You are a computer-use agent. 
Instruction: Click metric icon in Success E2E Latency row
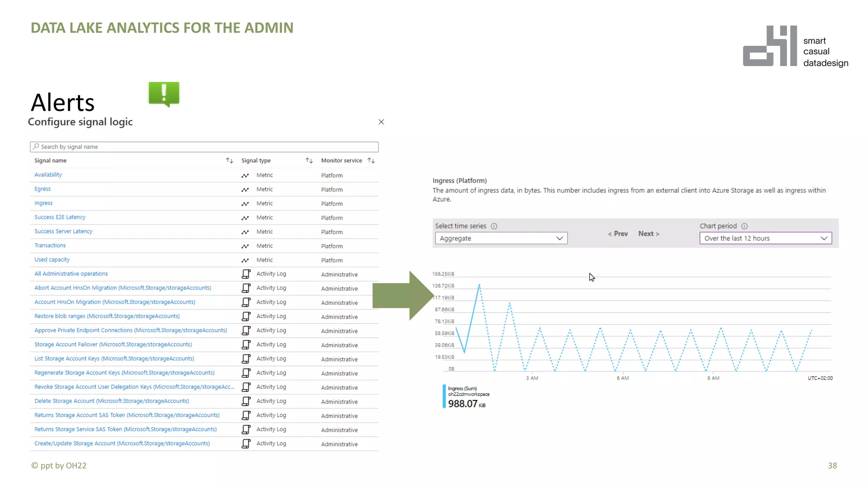[x=245, y=218]
